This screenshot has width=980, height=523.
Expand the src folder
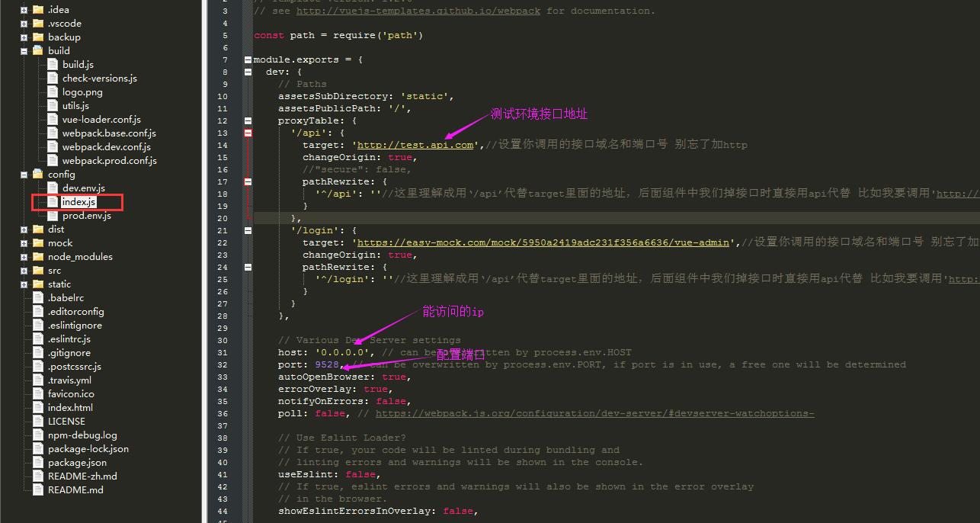23,270
